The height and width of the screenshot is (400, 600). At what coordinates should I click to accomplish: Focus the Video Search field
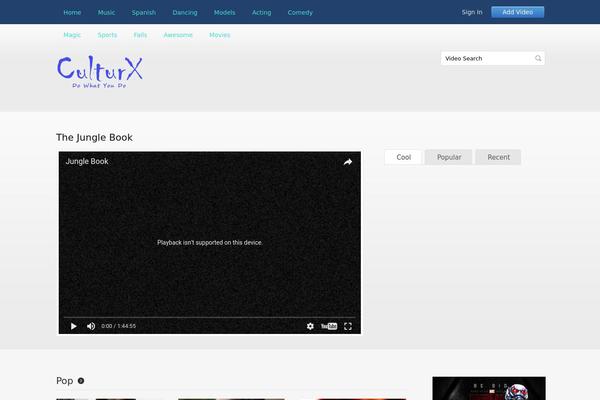492,58
